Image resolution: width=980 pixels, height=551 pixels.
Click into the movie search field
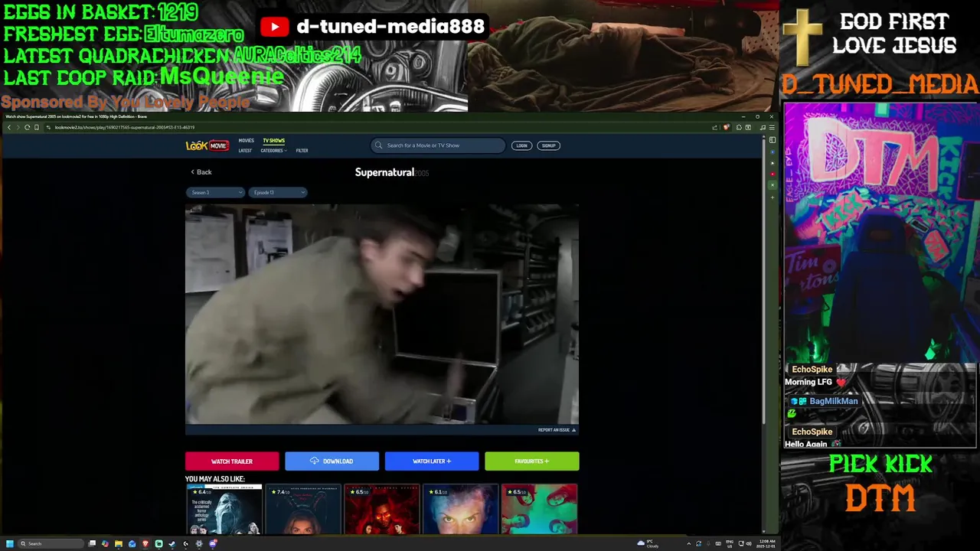(x=438, y=145)
